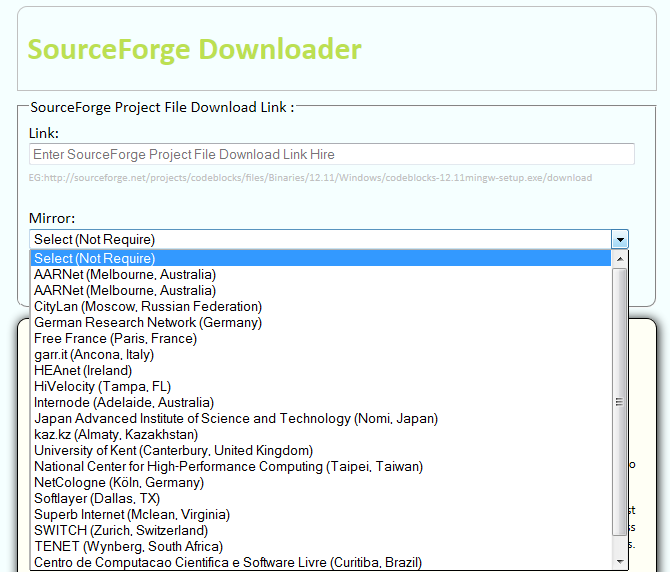
Task: Choose HiVelocity (Tampa, FL) mirror
Action: tap(321, 387)
